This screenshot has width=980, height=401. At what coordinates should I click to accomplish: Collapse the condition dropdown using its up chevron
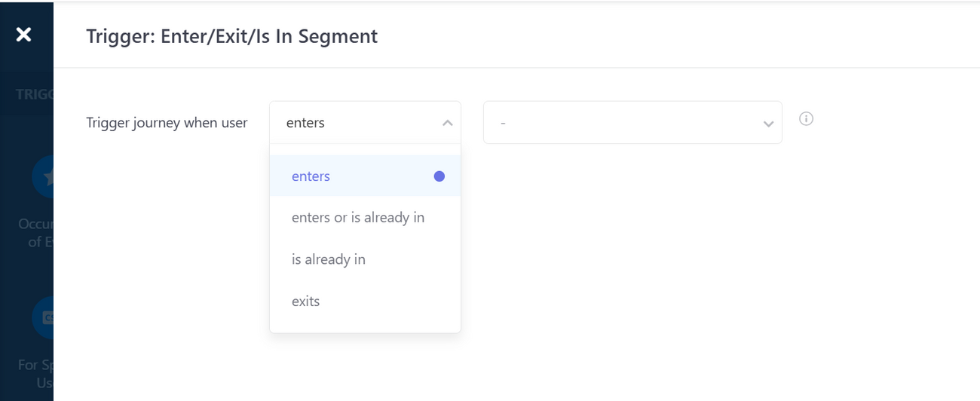[x=447, y=123]
